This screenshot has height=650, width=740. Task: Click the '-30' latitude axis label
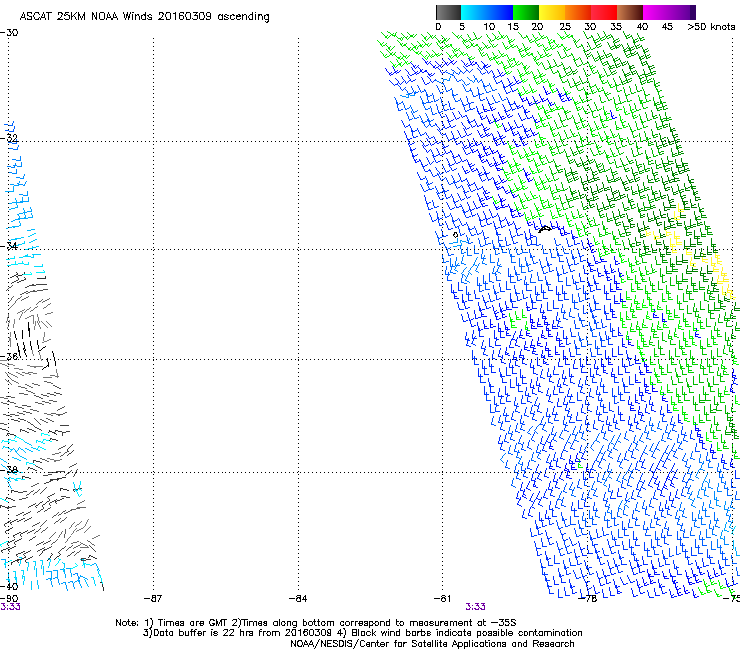[x=9, y=33]
